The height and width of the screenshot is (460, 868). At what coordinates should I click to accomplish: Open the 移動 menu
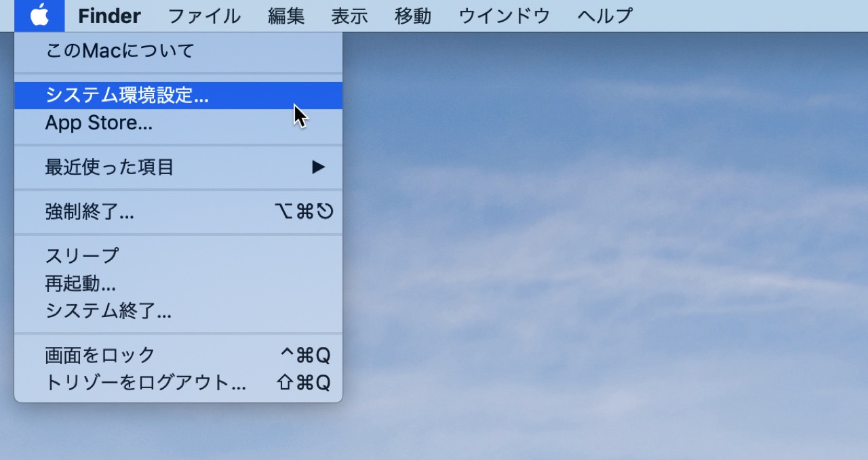coord(413,16)
